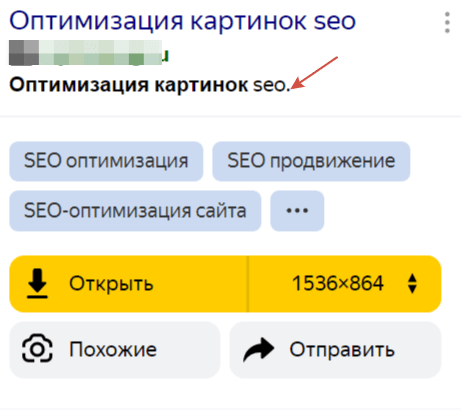461x416 pixels.
Task: Show more tags via the ellipsis chip
Action: [297, 211]
